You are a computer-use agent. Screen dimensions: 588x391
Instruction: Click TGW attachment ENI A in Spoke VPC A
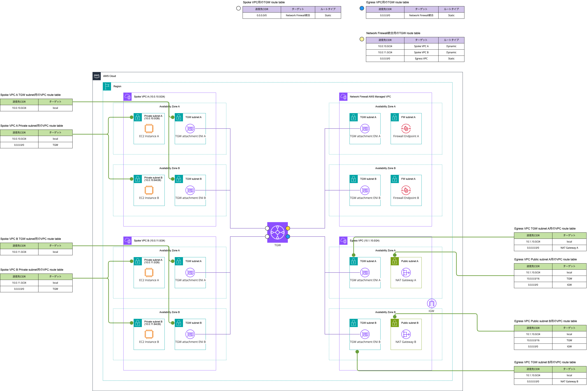coord(190,129)
